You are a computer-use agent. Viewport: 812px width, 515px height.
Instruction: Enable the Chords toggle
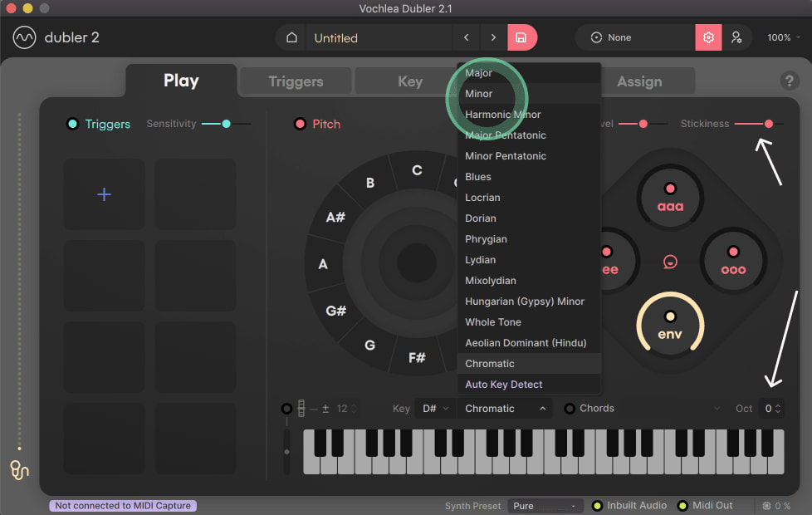click(x=569, y=408)
